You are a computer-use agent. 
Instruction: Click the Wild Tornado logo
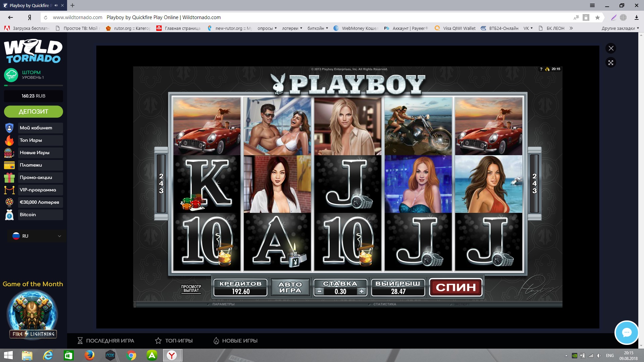[33, 51]
